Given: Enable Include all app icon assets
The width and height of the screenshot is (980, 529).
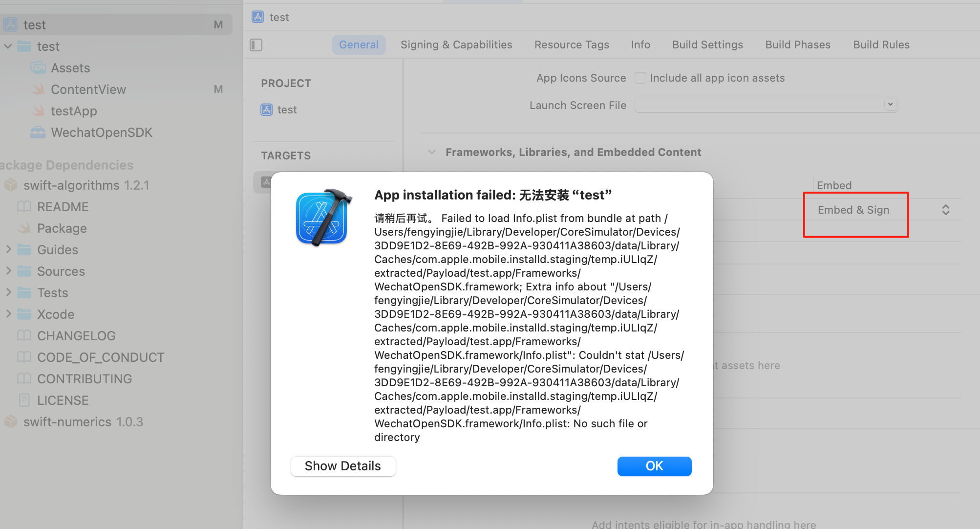Looking at the screenshot, I should [640, 78].
